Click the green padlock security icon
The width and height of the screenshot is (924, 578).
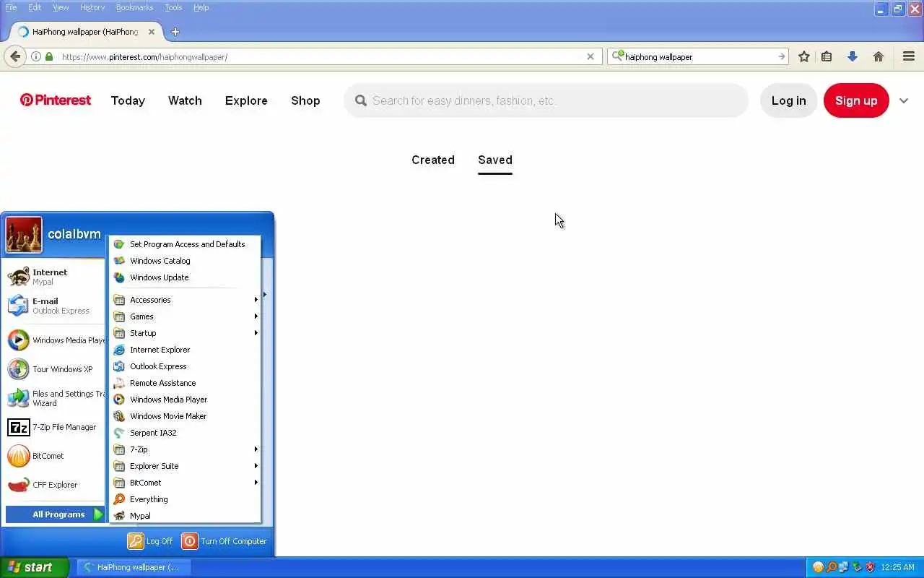click(x=49, y=56)
